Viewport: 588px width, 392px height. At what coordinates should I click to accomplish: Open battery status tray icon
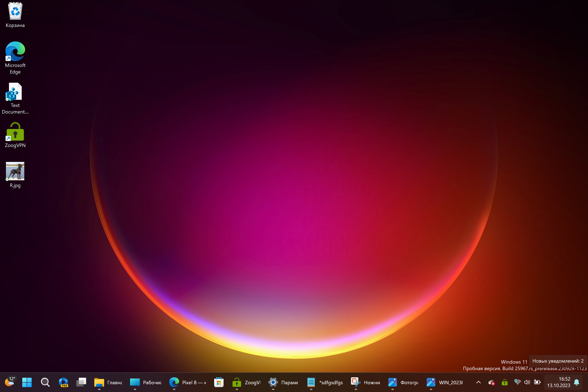(537, 382)
